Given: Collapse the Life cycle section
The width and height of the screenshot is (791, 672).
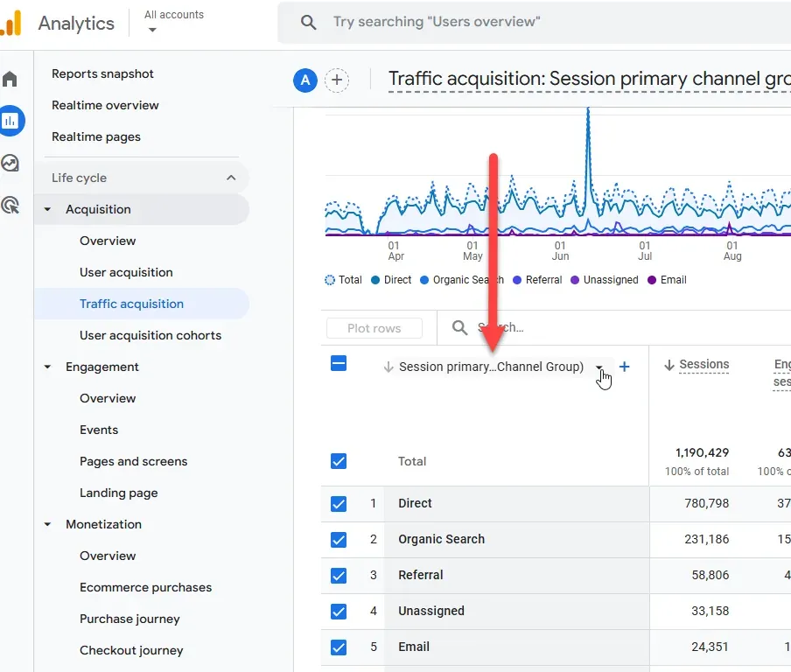Looking at the screenshot, I should 231,178.
